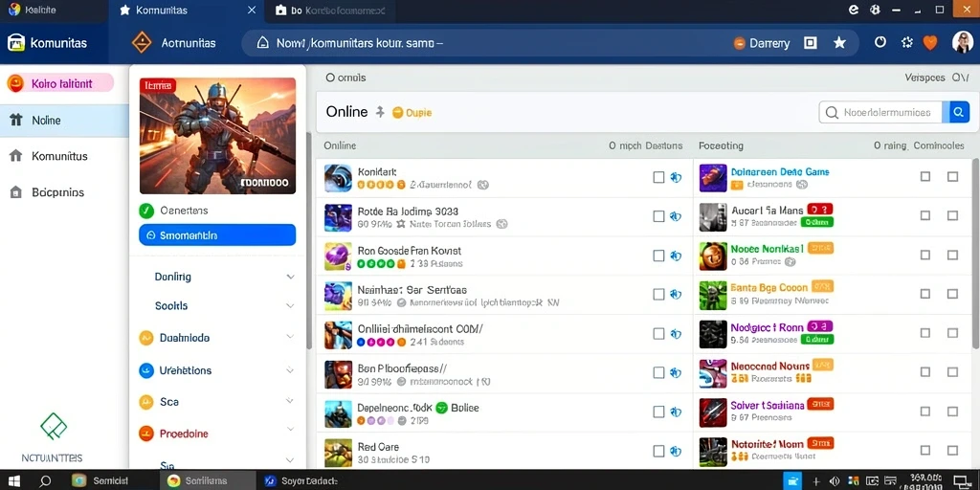The width and height of the screenshot is (980, 490).
Task: Open the Windows Start button
Action: click(13, 481)
